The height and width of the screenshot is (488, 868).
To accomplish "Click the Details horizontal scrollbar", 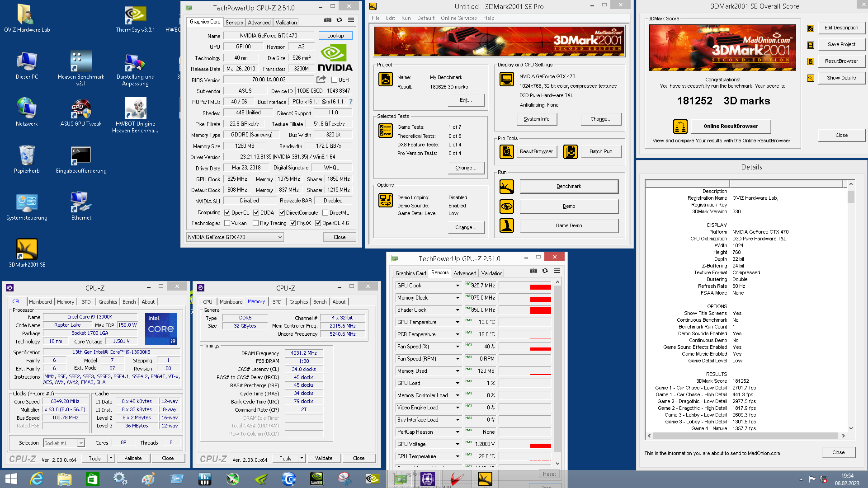I will [746, 436].
